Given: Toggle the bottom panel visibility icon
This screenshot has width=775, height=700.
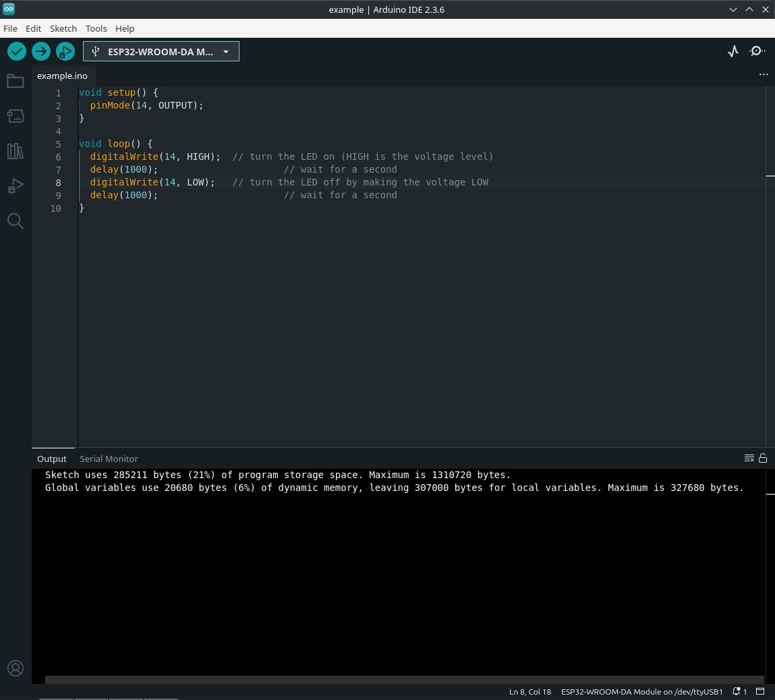Looking at the screenshot, I should (760, 691).
